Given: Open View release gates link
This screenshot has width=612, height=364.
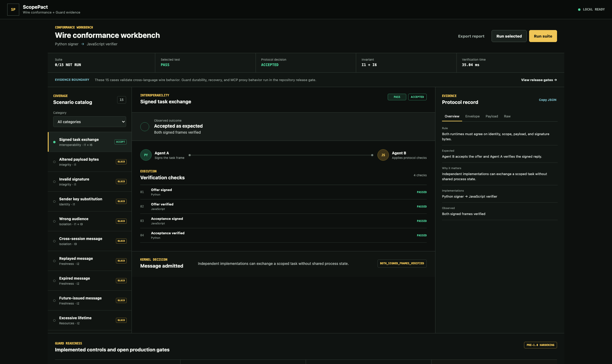Looking at the screenshot, I should point(539,80).
